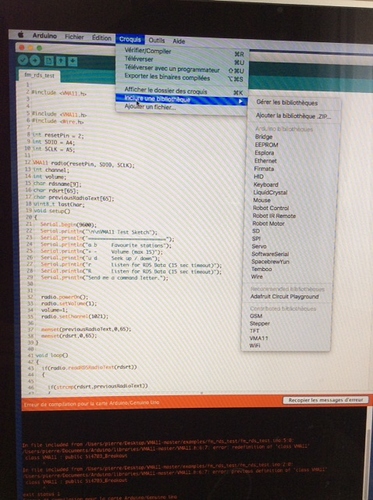Expand the Inclure une bibliothèque submenu arrow
Viewport: 373px width, 500px height.
pyautogui.click(x=241, y=101)
